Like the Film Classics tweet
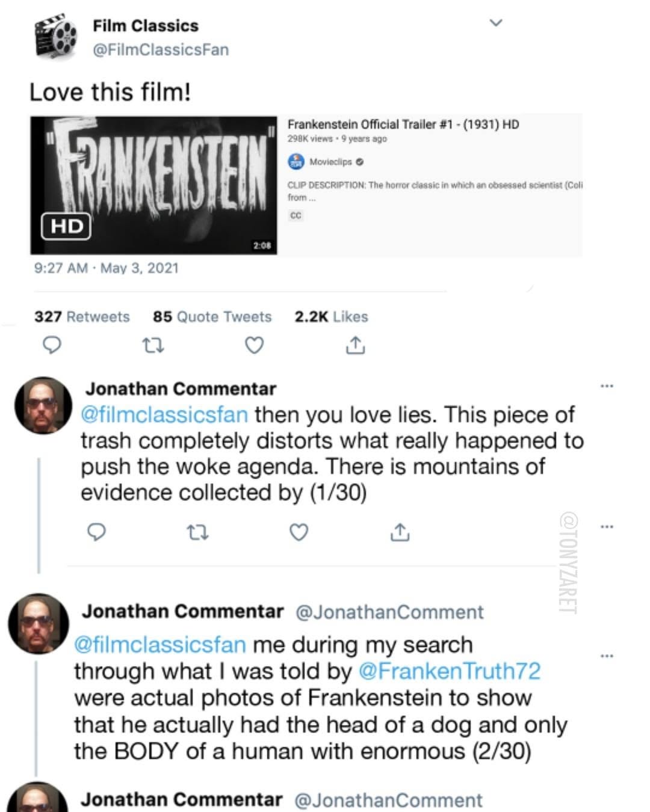The height and width of the screenshot is (812, 650). [x=255, y=345]
